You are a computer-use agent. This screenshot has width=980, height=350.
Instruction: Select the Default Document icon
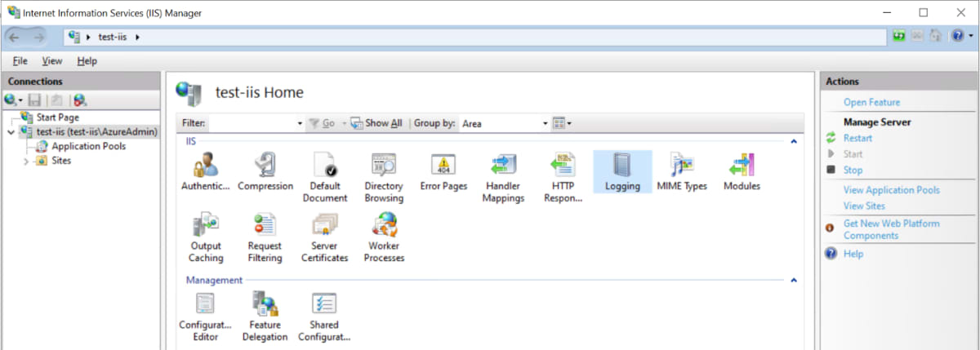325,178
